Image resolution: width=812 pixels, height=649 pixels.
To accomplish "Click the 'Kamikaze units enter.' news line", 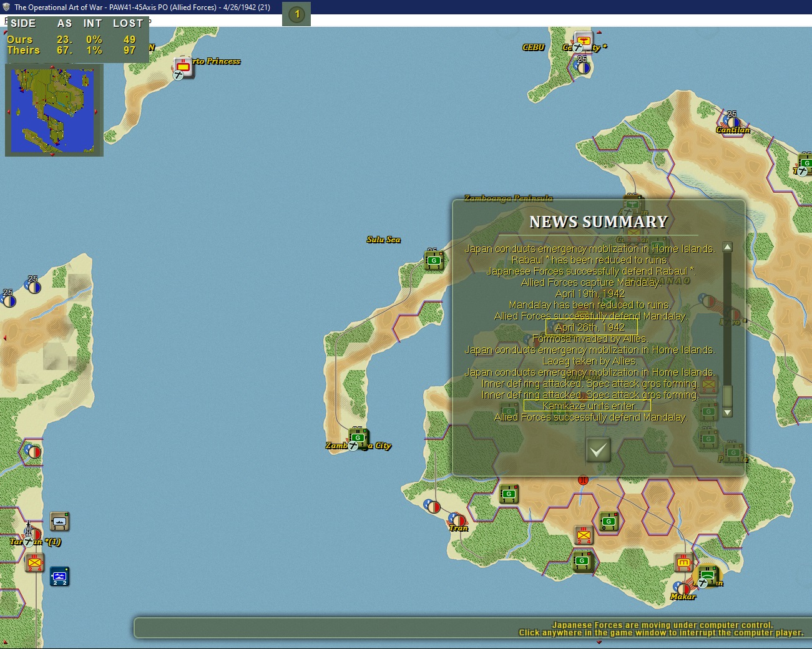I will pos(590,406).
